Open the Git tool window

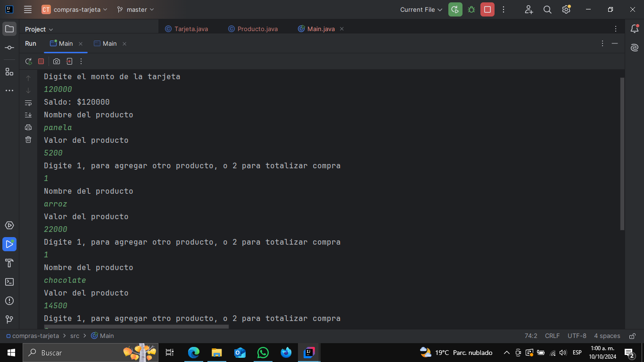click(9, 320)
